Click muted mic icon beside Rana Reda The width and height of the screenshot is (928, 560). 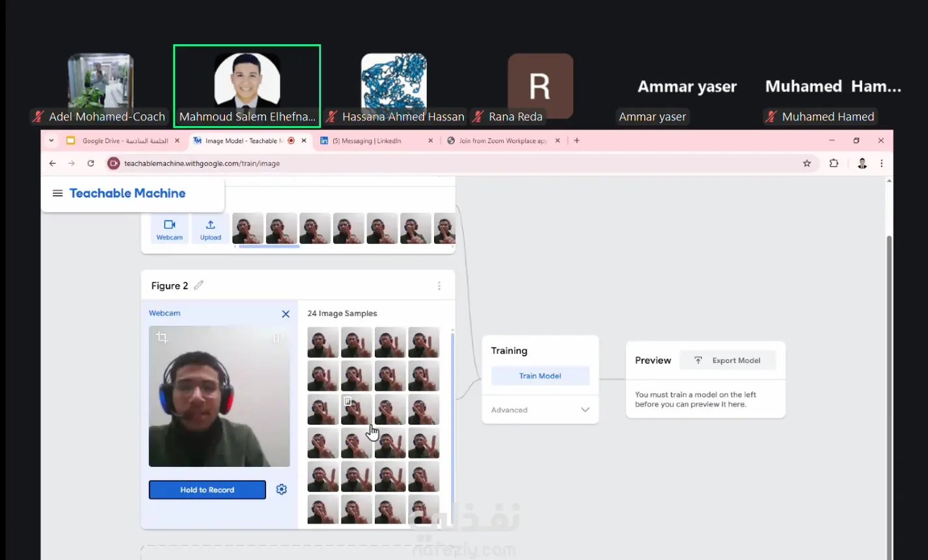tap(478, 116)
